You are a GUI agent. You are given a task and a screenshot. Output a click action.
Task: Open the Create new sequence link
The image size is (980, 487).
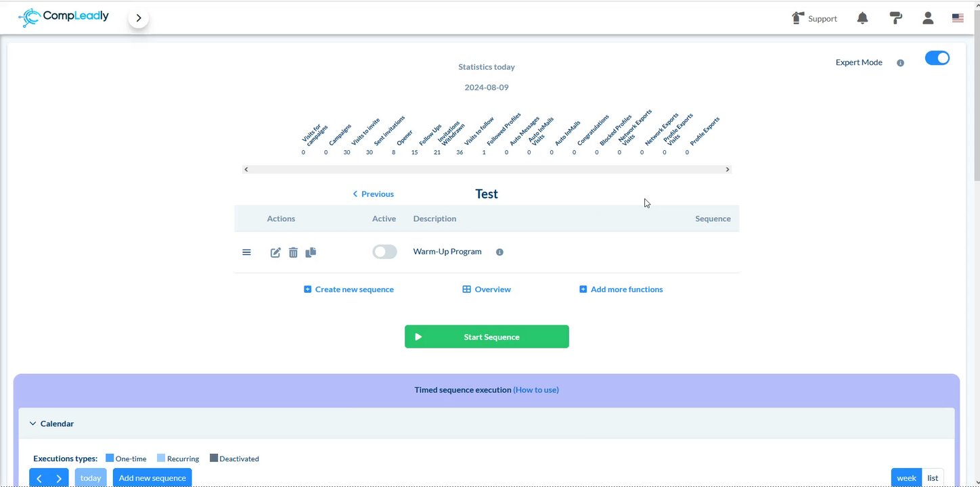click(x=349, y=289)
